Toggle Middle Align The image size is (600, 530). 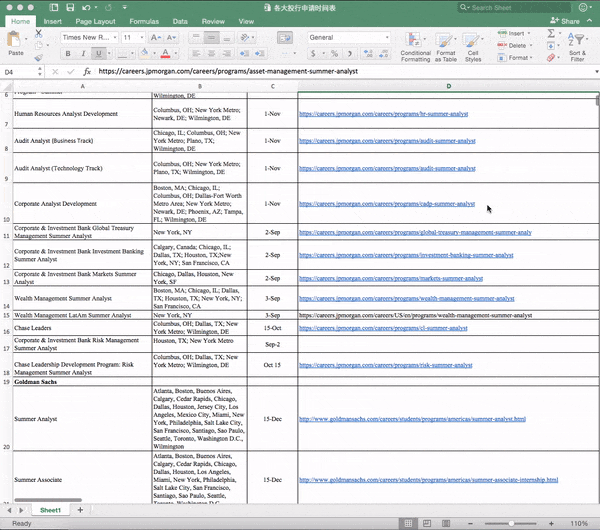211,38
